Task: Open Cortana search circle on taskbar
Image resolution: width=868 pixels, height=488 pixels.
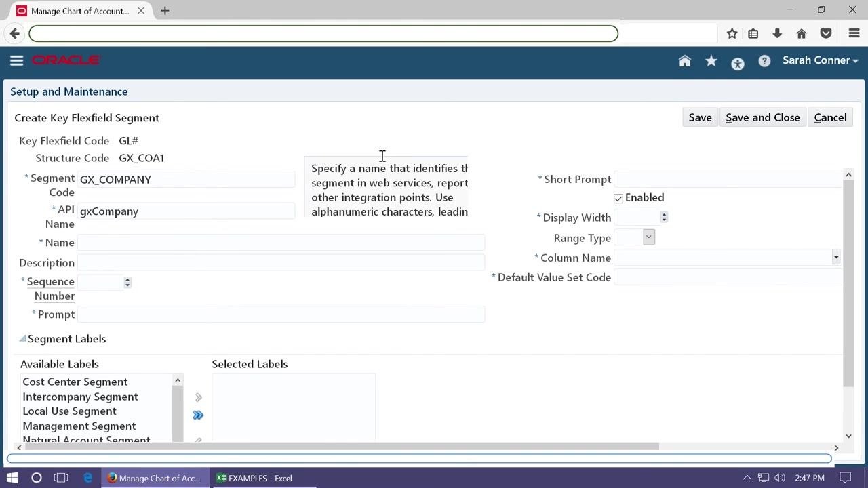Action: pyautogui.click(x=37, y=478)
